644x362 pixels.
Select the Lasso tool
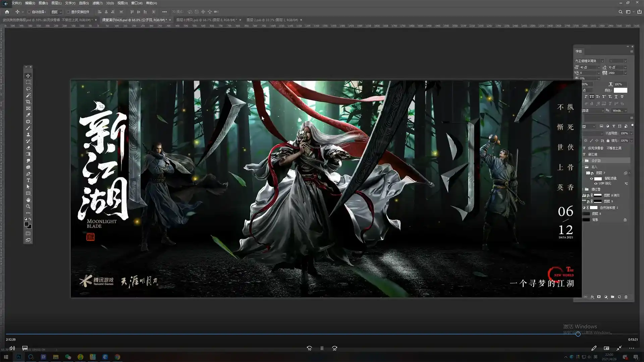[x=28, y=89]
